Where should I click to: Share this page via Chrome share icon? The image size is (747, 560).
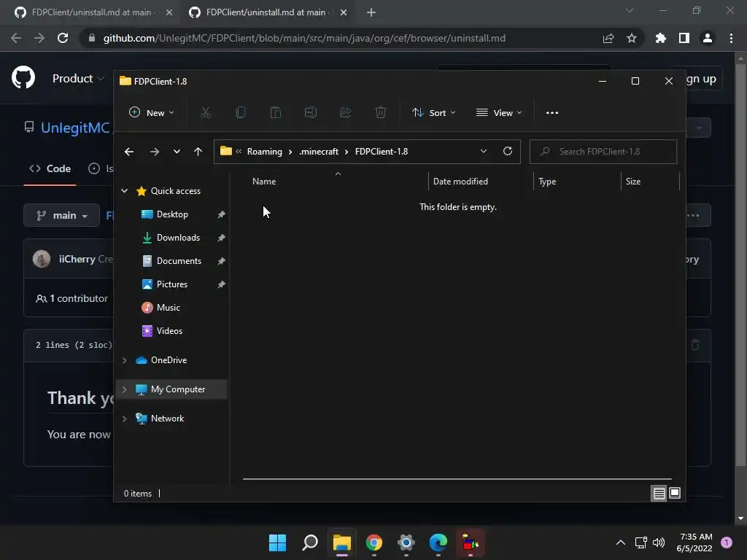click(x=608, y=38)
